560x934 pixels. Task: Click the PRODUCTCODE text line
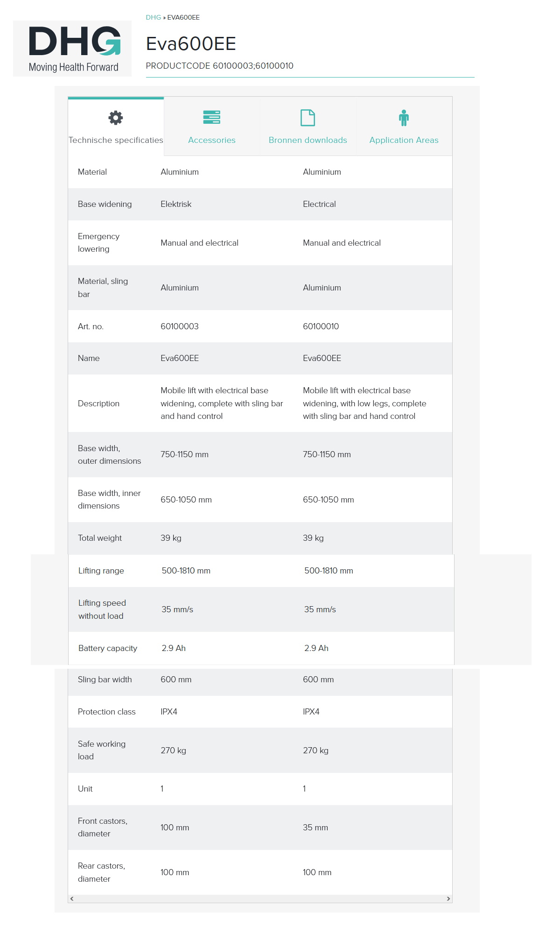point(219,66)
